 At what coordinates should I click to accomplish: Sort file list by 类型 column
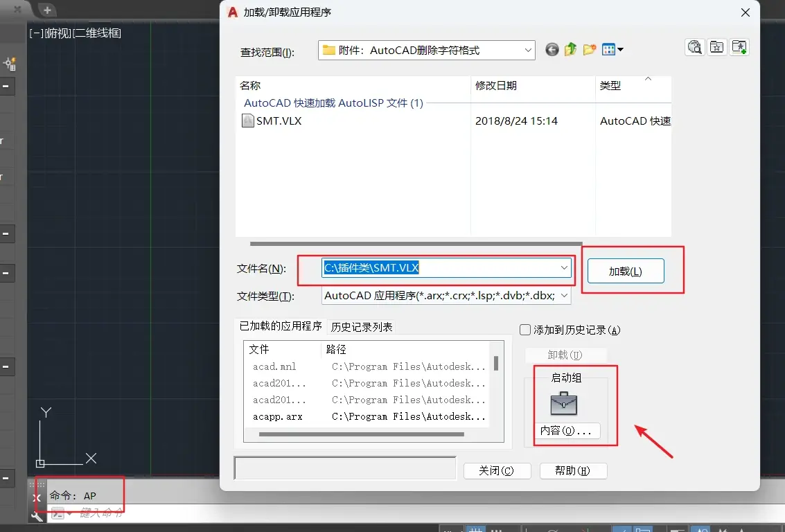point(633,86)
